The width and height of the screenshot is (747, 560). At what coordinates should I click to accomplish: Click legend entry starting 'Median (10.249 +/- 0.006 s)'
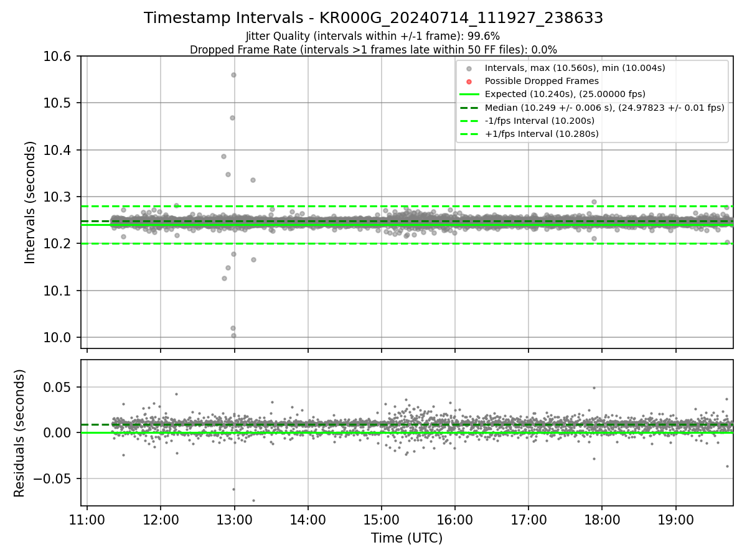(x=604, y=107)
